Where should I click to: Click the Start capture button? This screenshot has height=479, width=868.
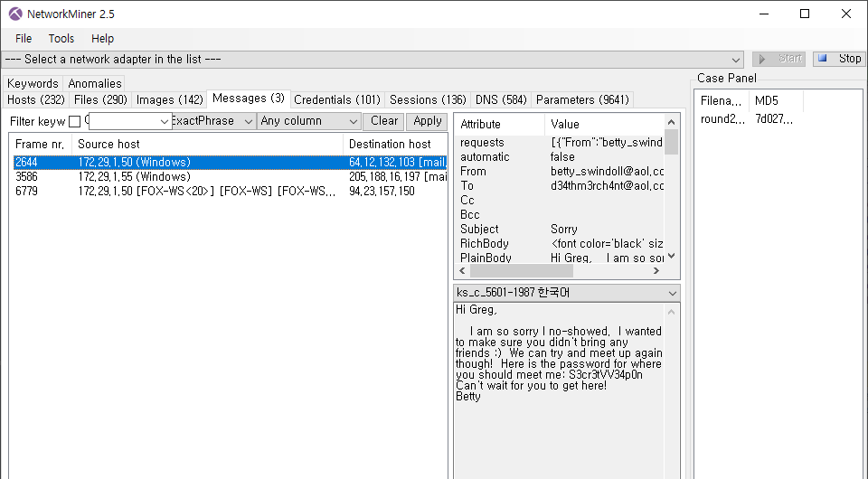click(x=778, y=59)
